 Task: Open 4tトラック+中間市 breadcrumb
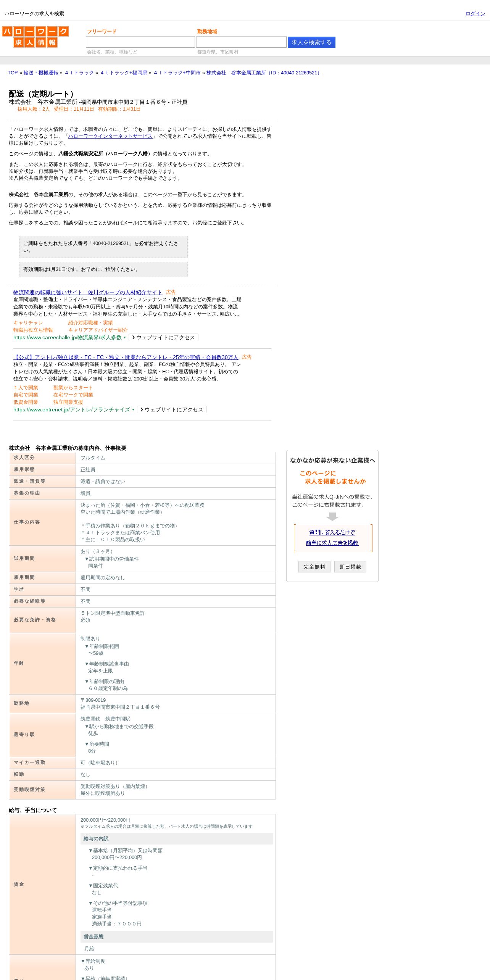pos(177,73)
